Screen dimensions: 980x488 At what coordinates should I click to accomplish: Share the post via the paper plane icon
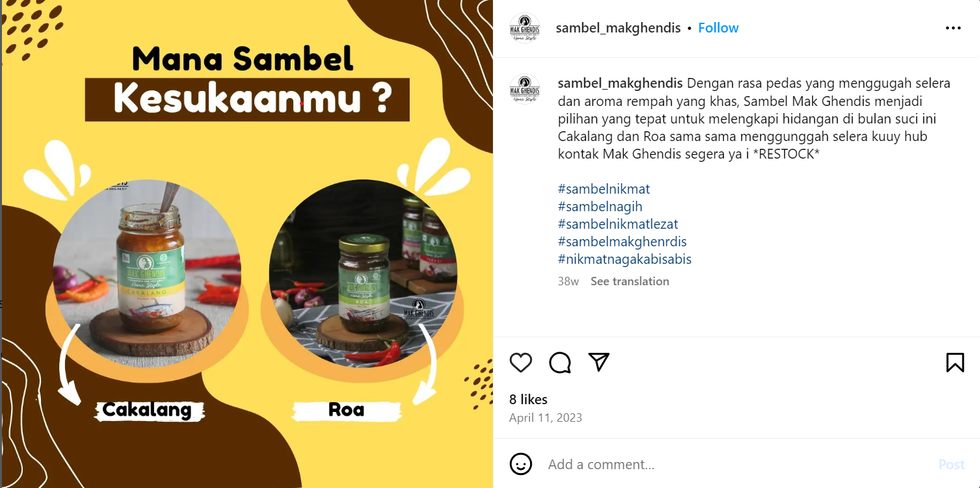pyautogui.click(x=599, y=362)
